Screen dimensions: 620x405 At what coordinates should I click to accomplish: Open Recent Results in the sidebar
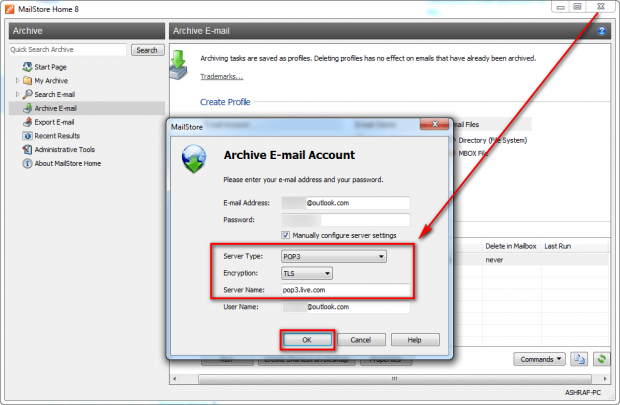[x=57, y=136]
